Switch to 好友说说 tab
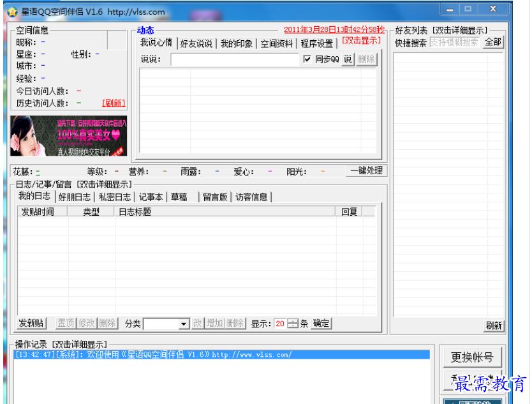 (196, 44)
